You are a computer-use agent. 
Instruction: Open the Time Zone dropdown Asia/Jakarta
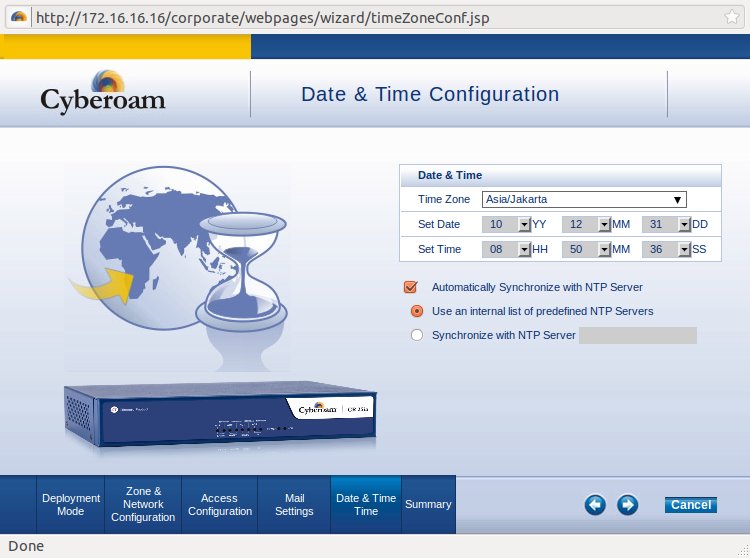pos(583,199)
